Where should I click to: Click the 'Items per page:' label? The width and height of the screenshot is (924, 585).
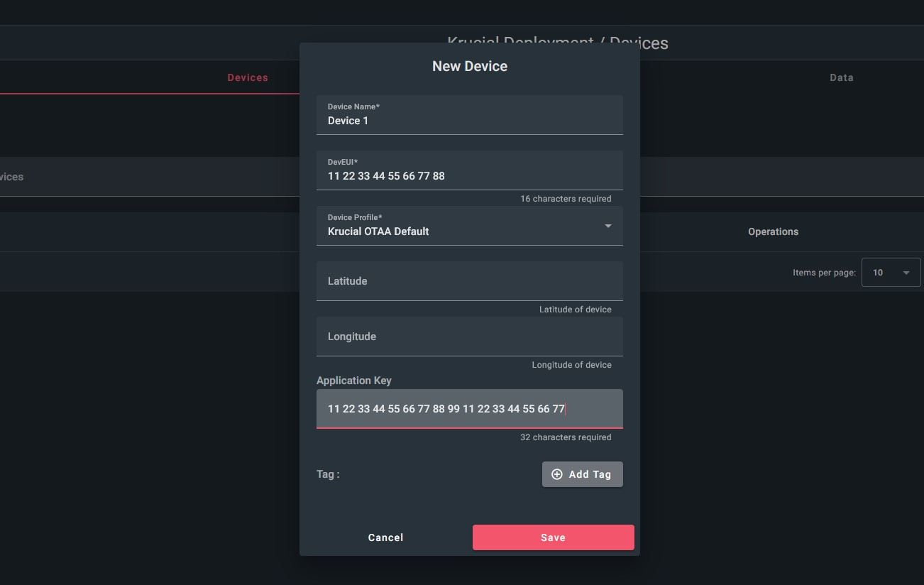pos(825,273)
